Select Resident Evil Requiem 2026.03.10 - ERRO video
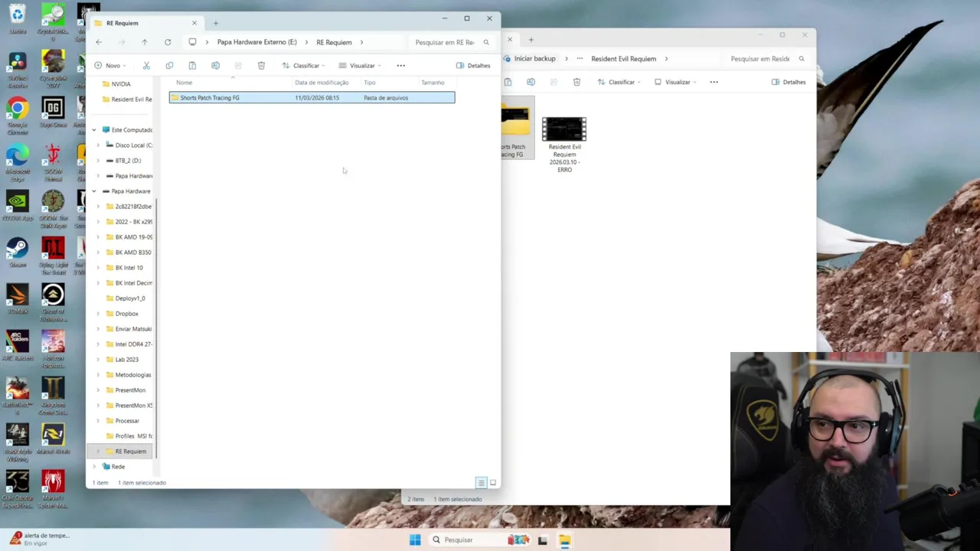The image size is (980, 551). (564, 145)
